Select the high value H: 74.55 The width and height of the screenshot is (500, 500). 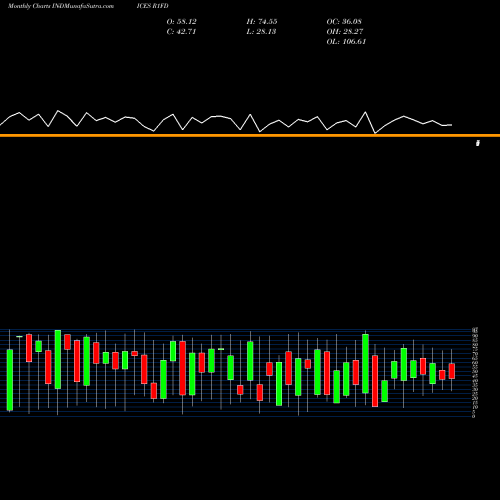[262, 22]
